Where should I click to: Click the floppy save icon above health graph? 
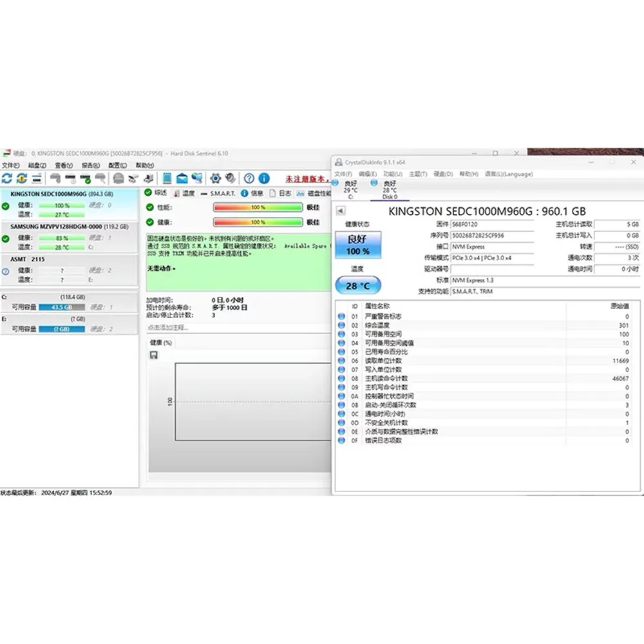(x=154, y=355)
